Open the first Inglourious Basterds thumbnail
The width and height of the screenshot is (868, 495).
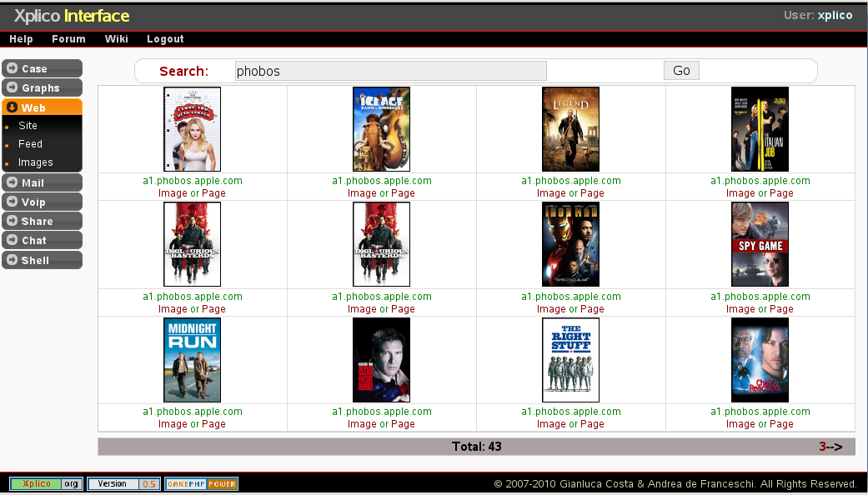192,244
